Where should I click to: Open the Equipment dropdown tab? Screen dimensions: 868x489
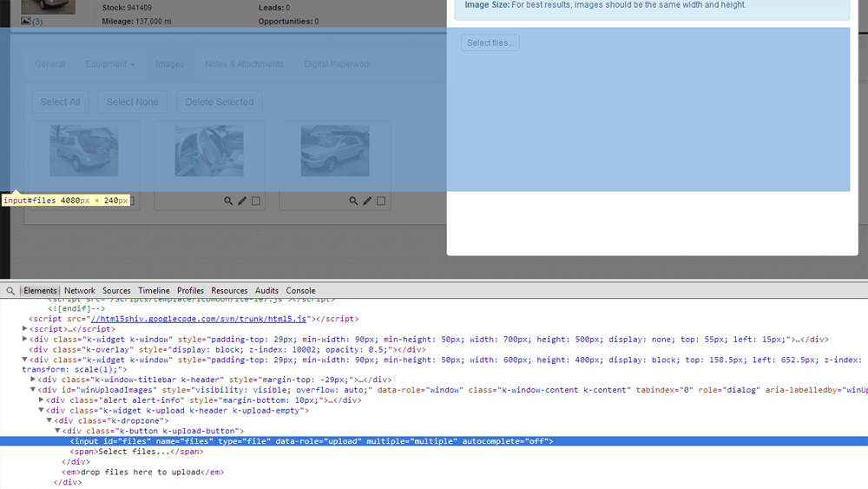coord(110,64)
